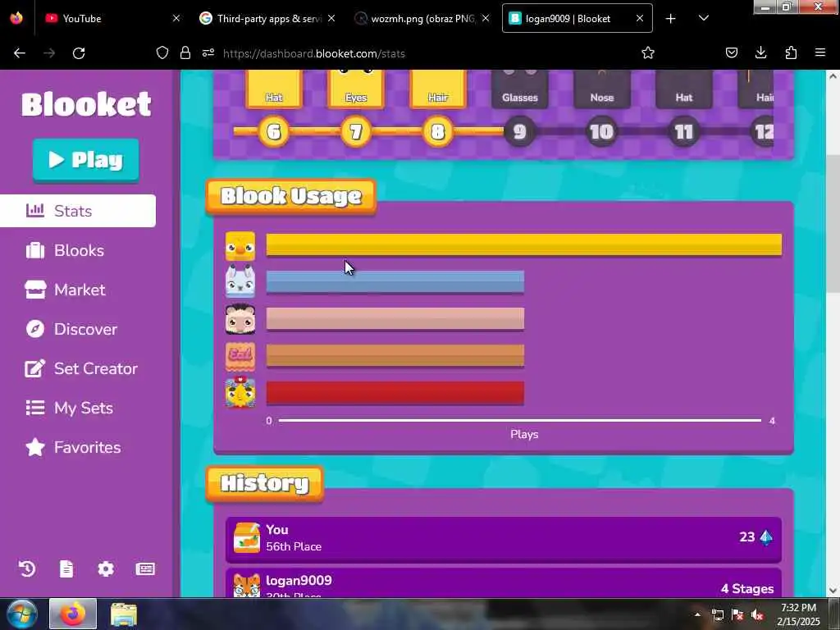Click the crystal icon beside 23

766,537
